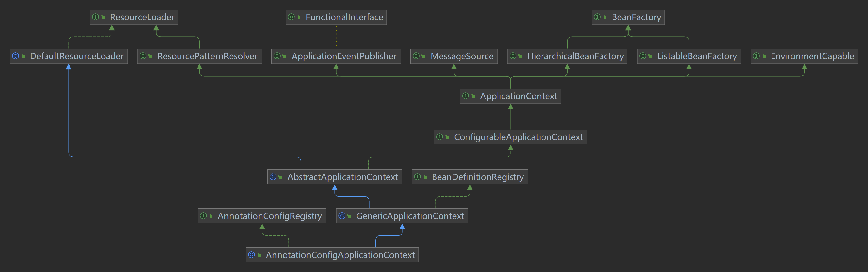Click the GenericApplicationContext class name

[x=410, y=216]
